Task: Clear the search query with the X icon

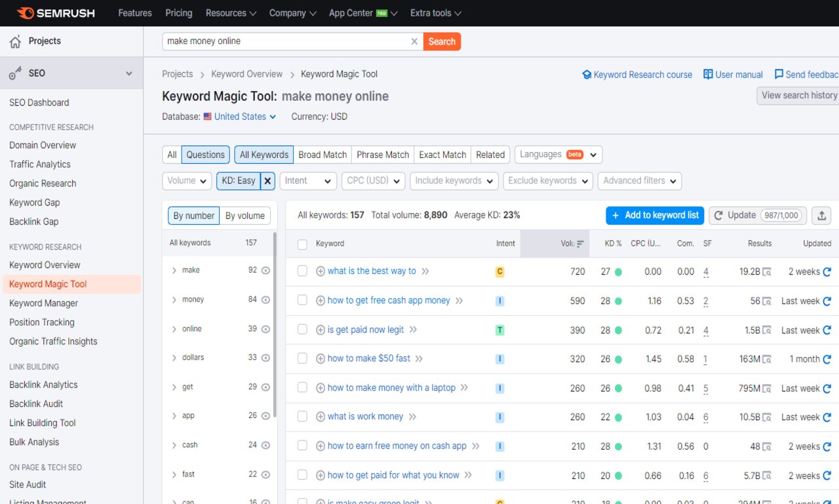Action: pos(414,41)
